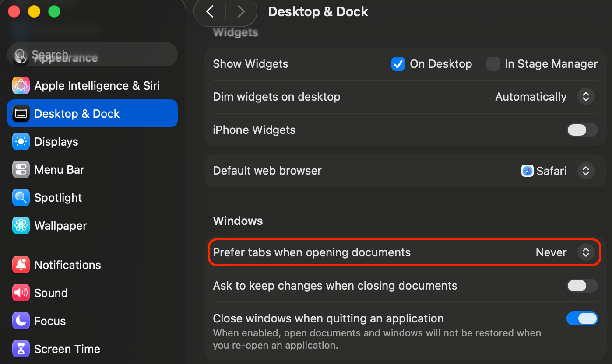This screenshot has height=364, width=612.
Task: Click the Focus moon icon
Action: coord(21,321)
